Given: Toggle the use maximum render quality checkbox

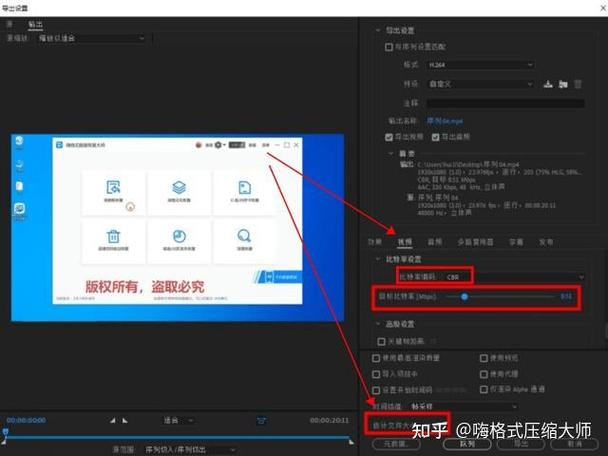Looking at the screenshot, I should pyautogui.click(x=376, y=358).
